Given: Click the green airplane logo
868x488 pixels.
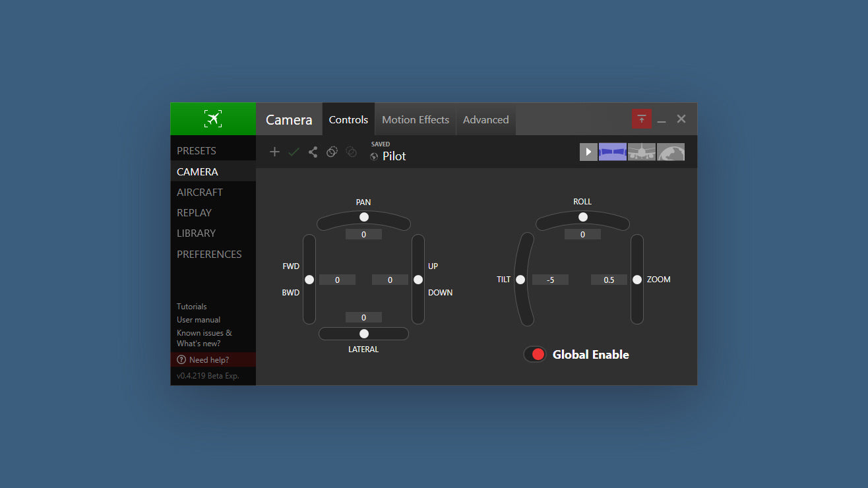Looking at the screenshot, I should tap(213, 119).
